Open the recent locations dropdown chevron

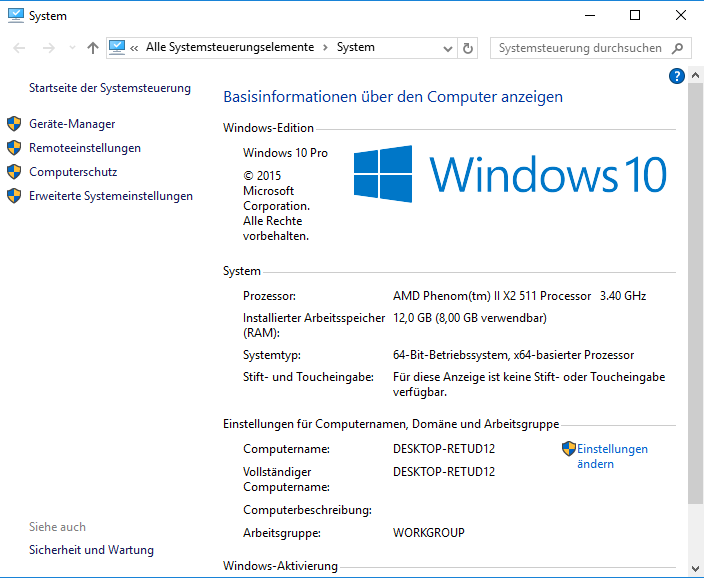coord(72,48)
